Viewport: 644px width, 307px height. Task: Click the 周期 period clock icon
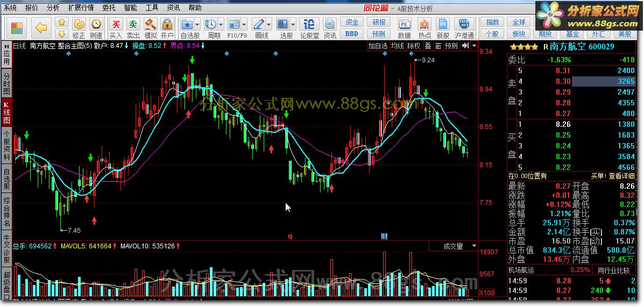(x=211, y=24)
